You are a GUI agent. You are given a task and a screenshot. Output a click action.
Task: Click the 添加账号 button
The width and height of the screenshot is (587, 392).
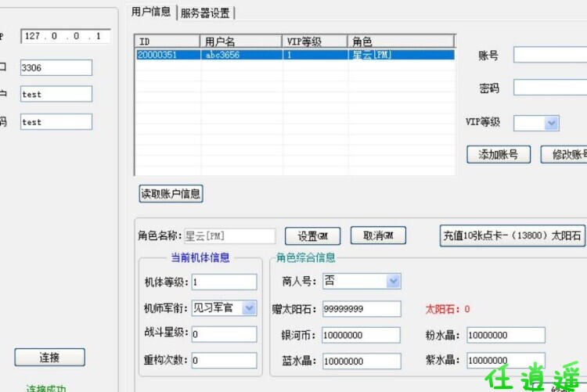pos(498,154)
